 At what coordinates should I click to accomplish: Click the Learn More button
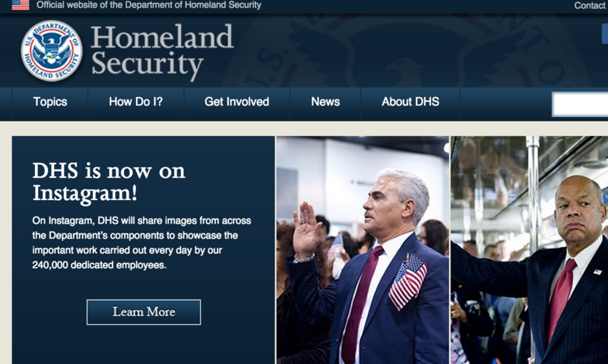pyautogui.click(x=144, y=312)
